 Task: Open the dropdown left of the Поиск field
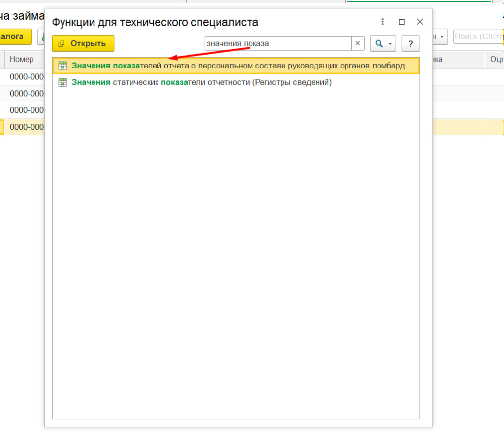[x=441, y=36]
